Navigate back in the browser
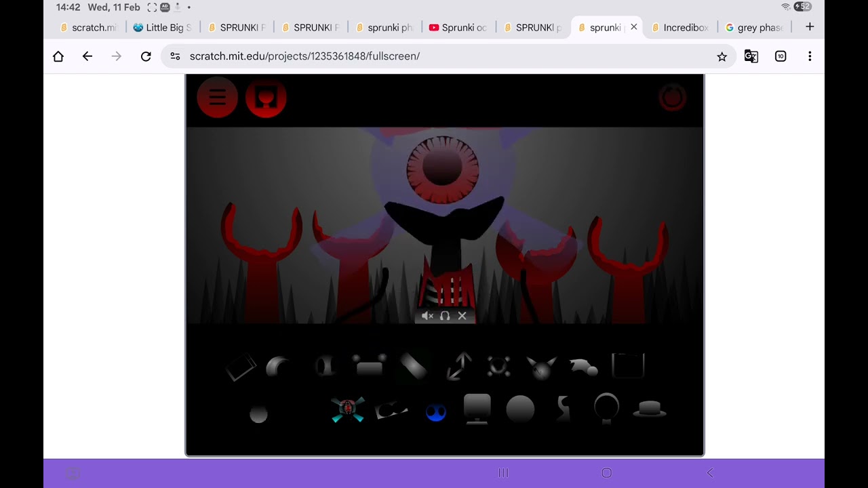Viewport: 868px width, 488px height. (x=87, y=56)
